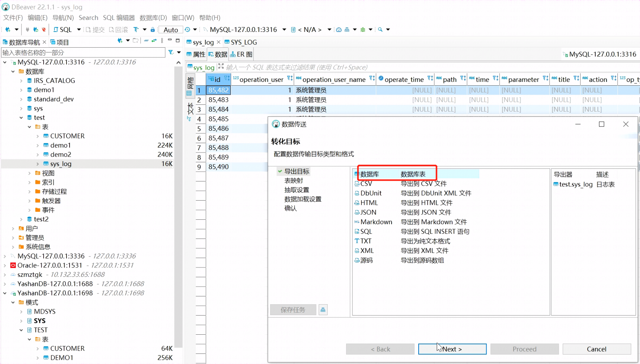This screenshot has height=364, width=640.
Task: Click the reconnect plug icon
Action: 36,30
